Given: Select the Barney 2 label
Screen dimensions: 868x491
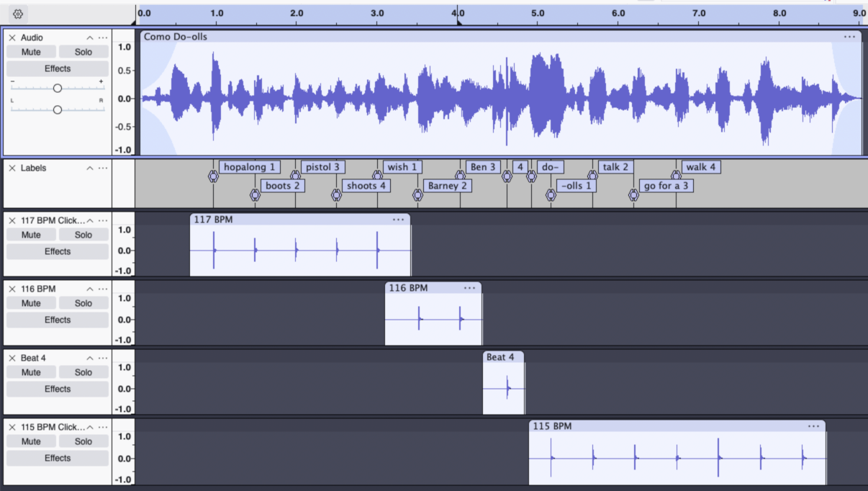Looking at the screenshot, I should 447,186.
